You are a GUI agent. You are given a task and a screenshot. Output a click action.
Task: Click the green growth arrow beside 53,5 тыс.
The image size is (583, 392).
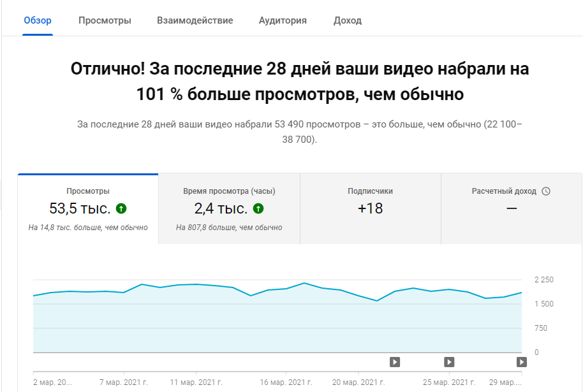point(122,207)
